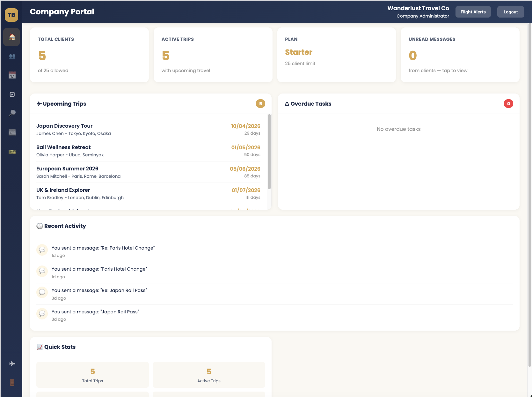Click the airplane icon near bottom sidebar
The width and height of the screenshot is (532, 397).
pos(11,363)
